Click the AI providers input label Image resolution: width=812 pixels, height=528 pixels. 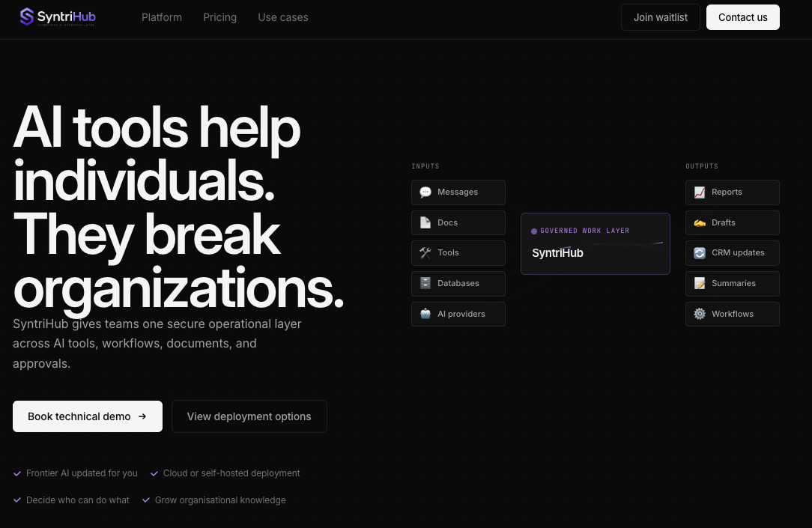pos(461,314)
